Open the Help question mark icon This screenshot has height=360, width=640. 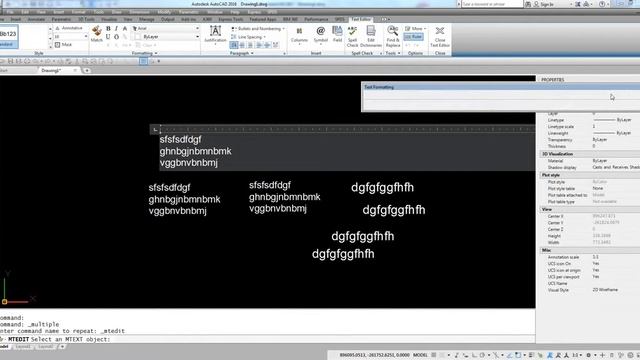pos(602,4)
